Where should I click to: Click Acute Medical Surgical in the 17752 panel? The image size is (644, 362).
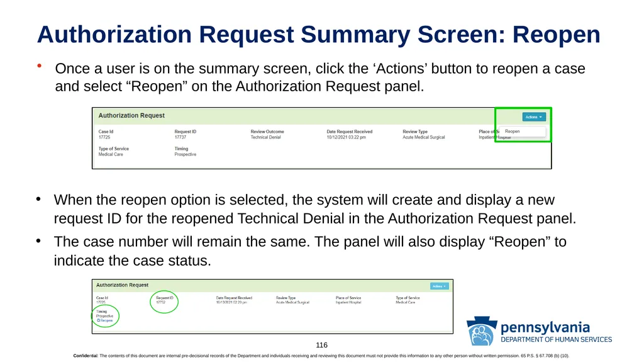coord(292,302)
